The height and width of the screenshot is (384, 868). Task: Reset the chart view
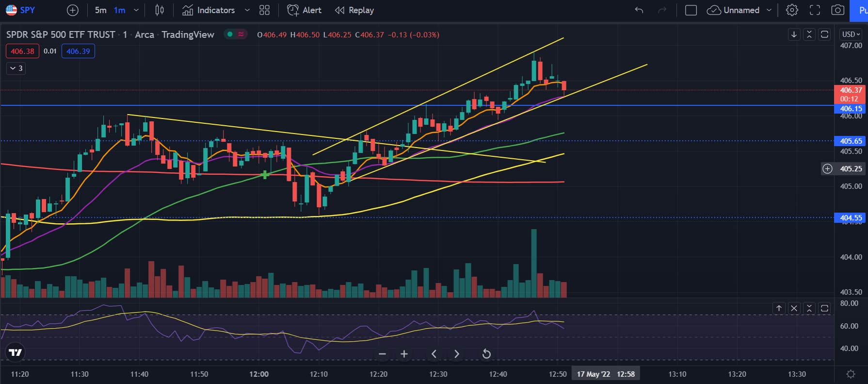pos(486,354)
